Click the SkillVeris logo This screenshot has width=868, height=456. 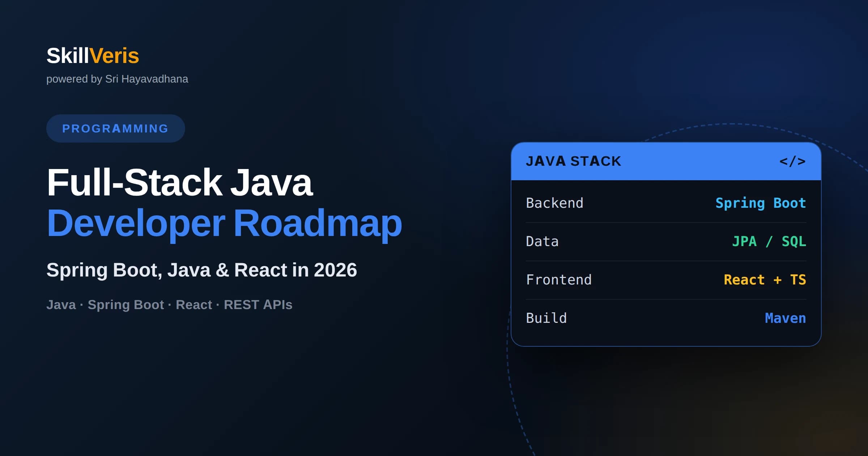[93, 56]
